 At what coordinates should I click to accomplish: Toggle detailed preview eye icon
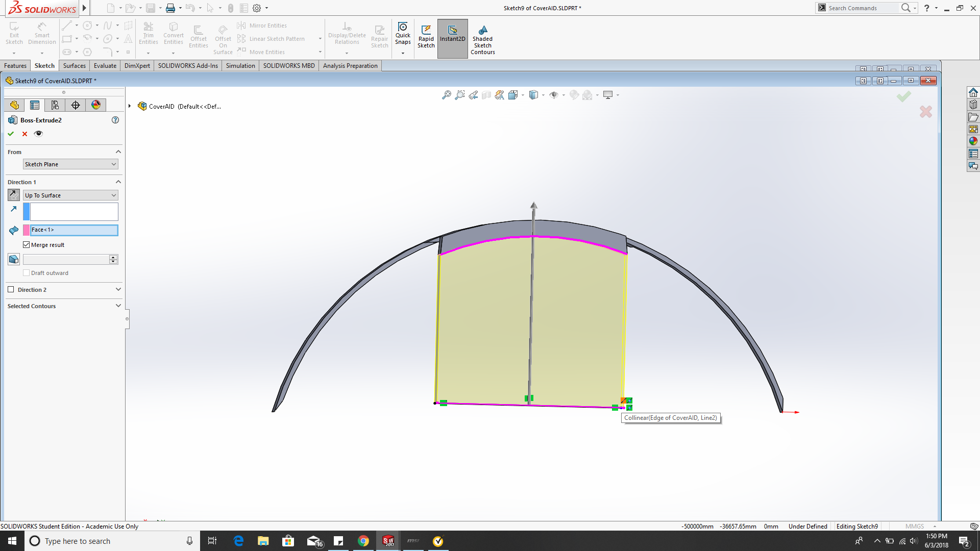click(x=38, y=134)
